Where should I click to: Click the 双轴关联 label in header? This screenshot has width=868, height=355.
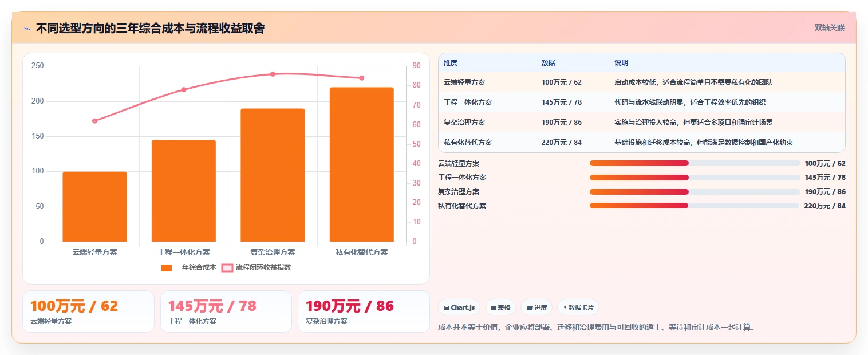(830, 27)
